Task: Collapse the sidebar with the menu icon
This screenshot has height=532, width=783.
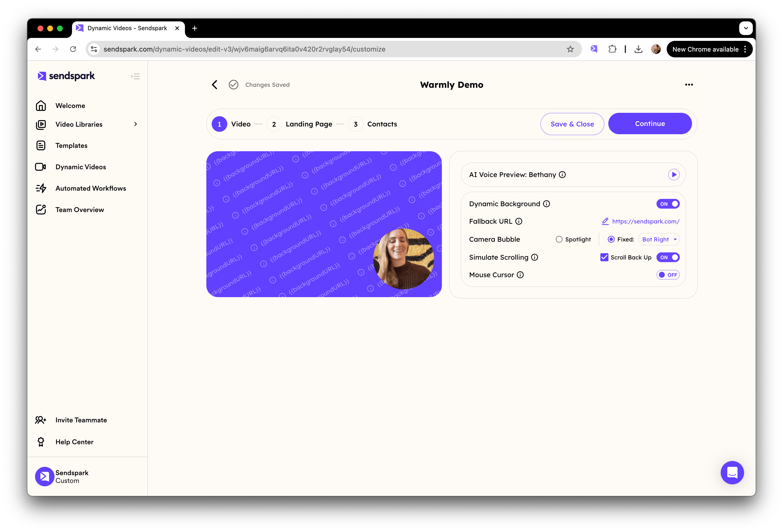Action: pos(136,76)
